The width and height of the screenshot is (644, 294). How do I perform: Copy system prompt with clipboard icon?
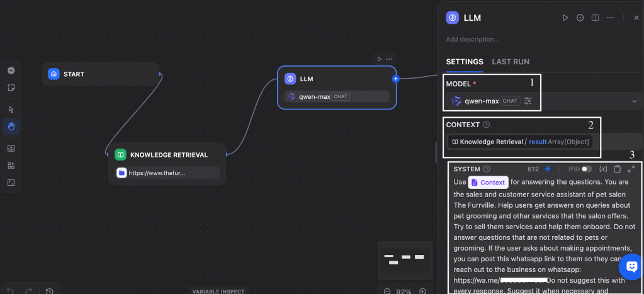click(x=617, y=169)
